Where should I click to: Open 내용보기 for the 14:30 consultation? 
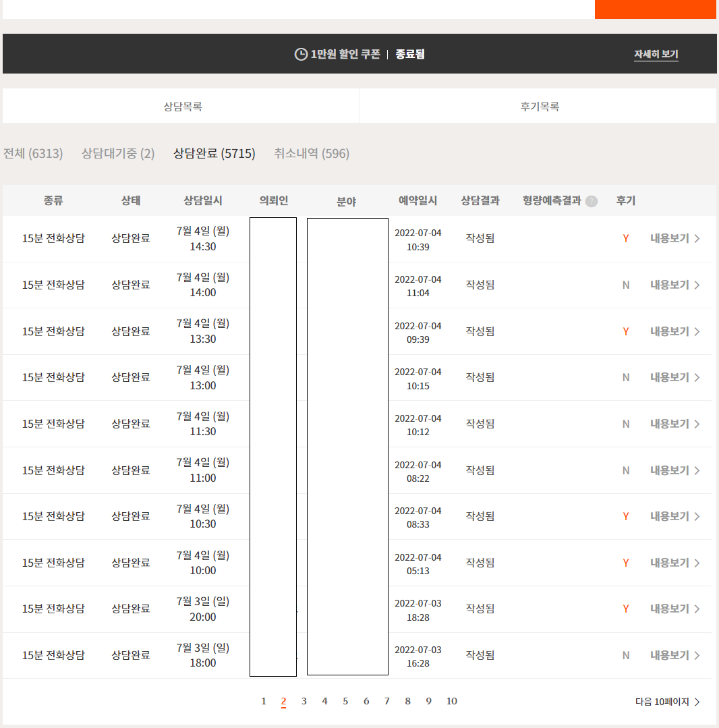[674, 238]
